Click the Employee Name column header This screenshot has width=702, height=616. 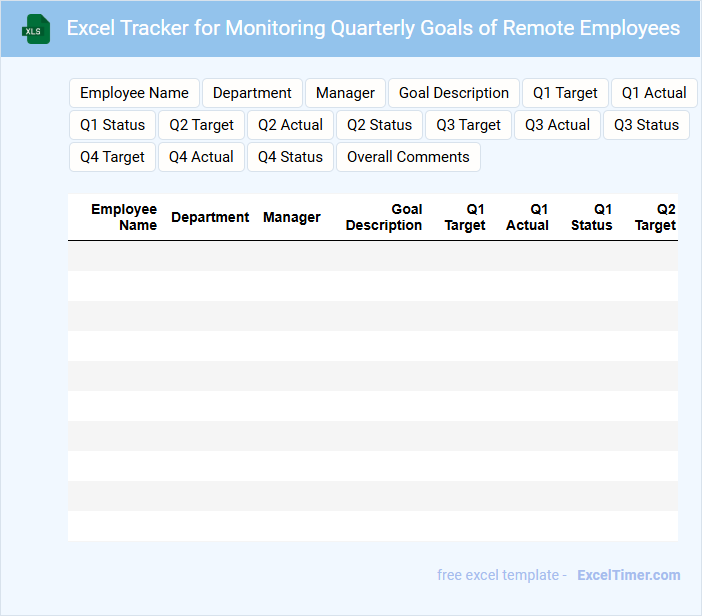point(124,217)
